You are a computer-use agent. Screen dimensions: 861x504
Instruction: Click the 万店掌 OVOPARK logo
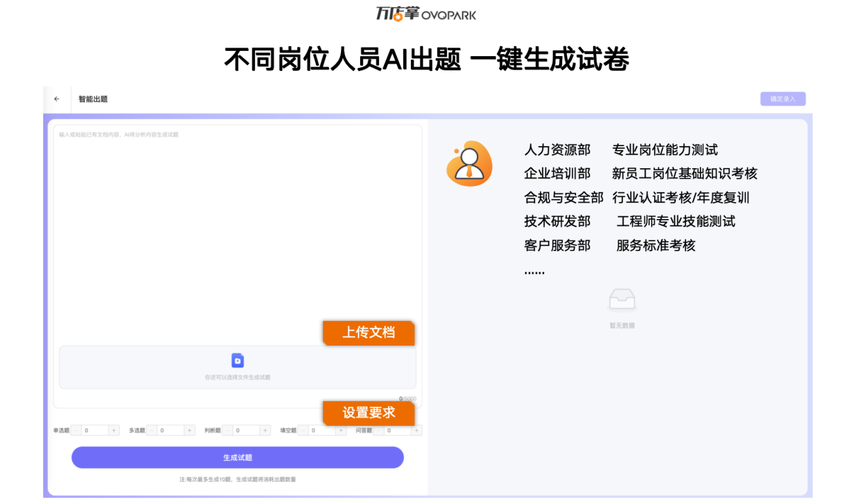(x=425, y=14)
